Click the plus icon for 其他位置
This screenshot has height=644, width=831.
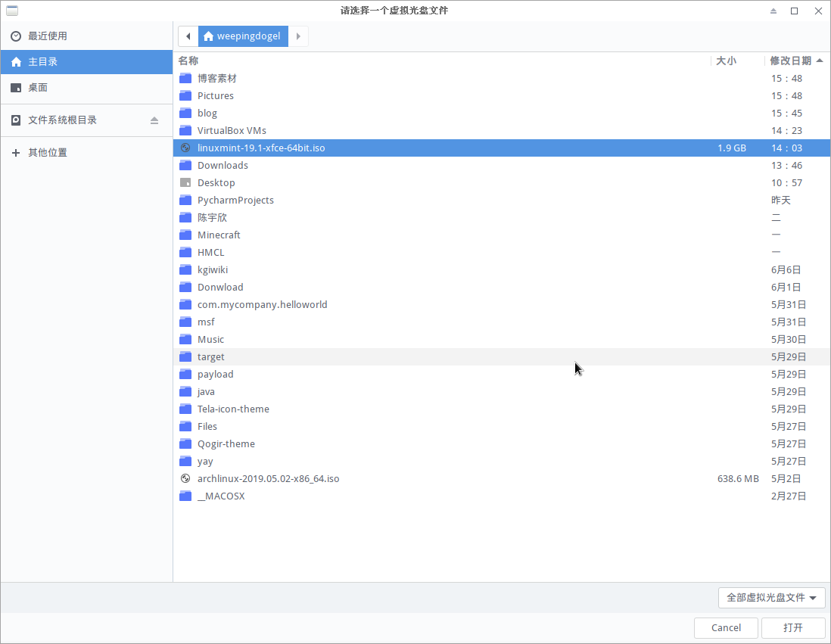pyautogui.click(x=16, y=153)
